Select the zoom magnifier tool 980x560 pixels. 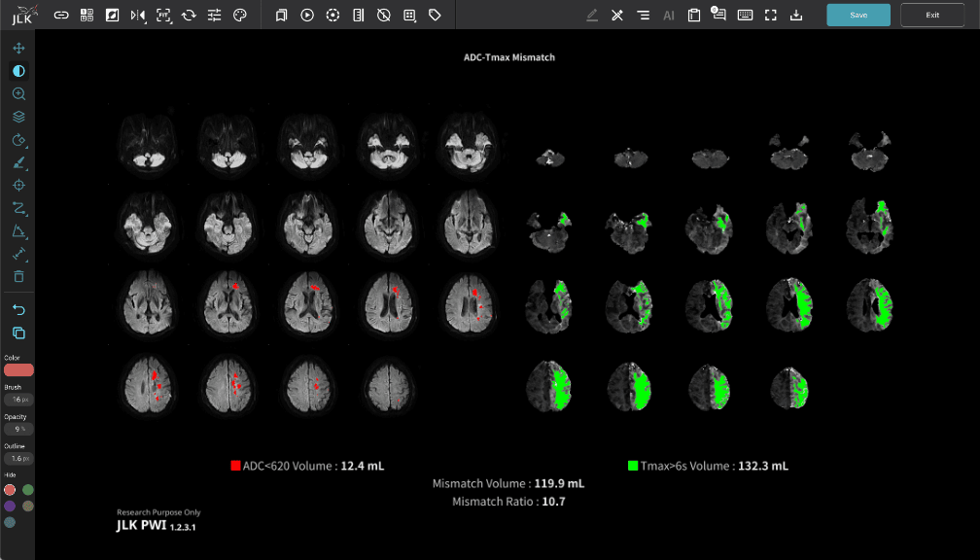point(18,94)
